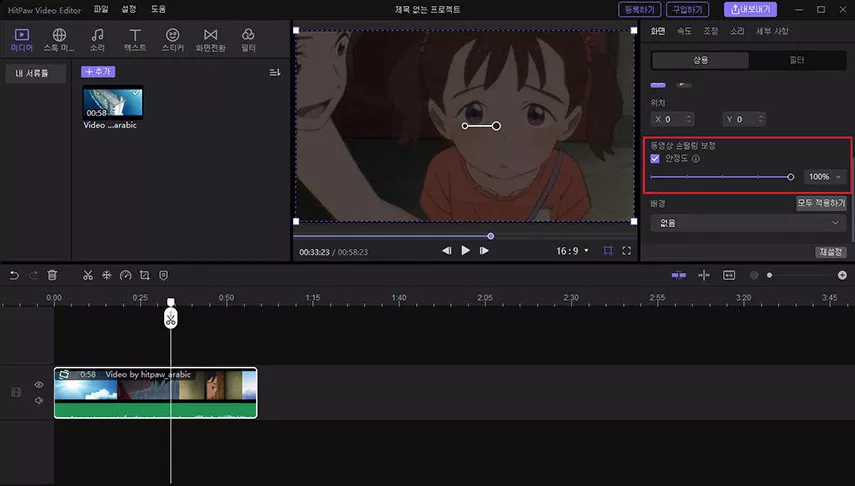This screenshot has height=486, width=855.
Task: Click the scissors on the playhead
Action: coord(171,319)
